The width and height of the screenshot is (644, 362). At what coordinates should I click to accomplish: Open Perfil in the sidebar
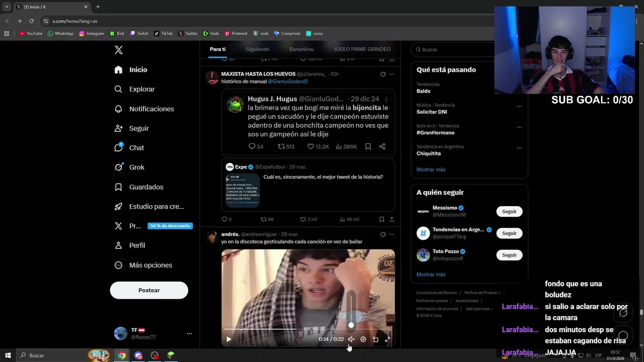(x=130, y=245)
